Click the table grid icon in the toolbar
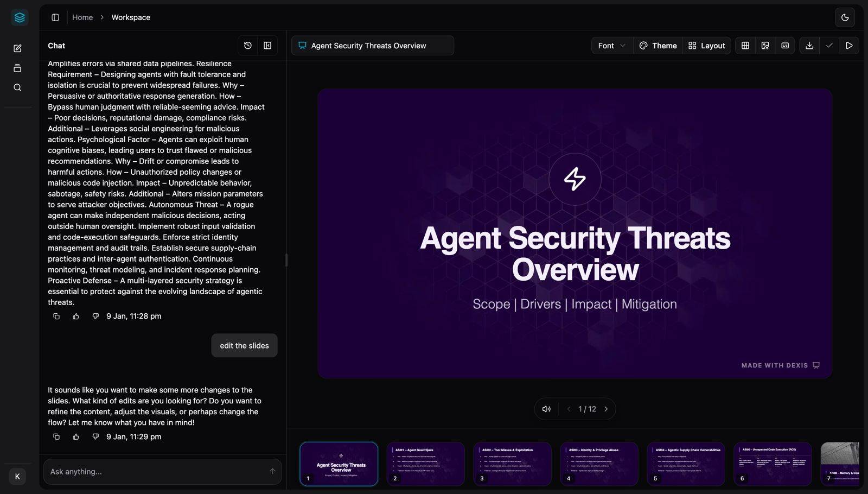This screenshot has height=494, width=868. 745,46
